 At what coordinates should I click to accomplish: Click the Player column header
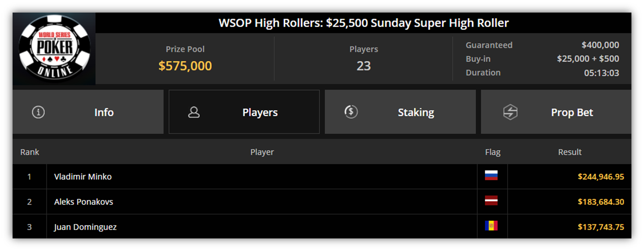click(262, 152)
